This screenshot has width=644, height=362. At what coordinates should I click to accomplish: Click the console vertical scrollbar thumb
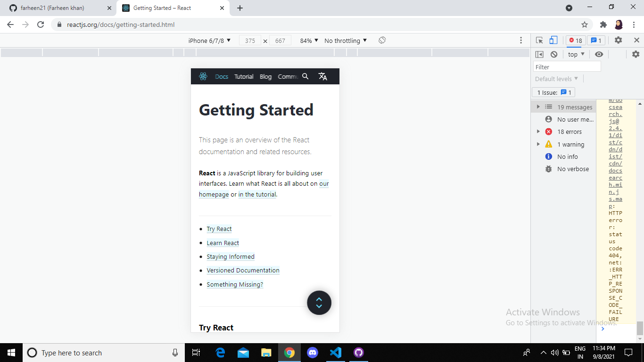pyautogui.click(x=640, y=328)
